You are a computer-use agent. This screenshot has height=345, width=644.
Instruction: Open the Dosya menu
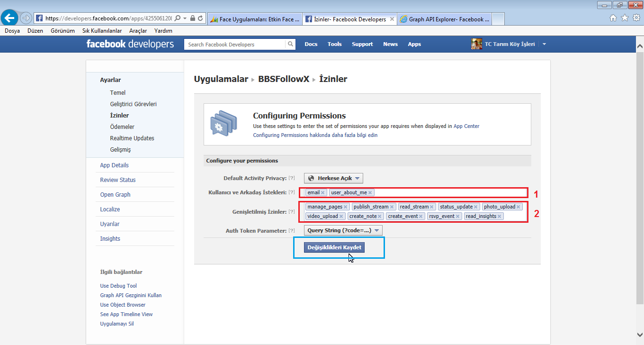(12, 31)
